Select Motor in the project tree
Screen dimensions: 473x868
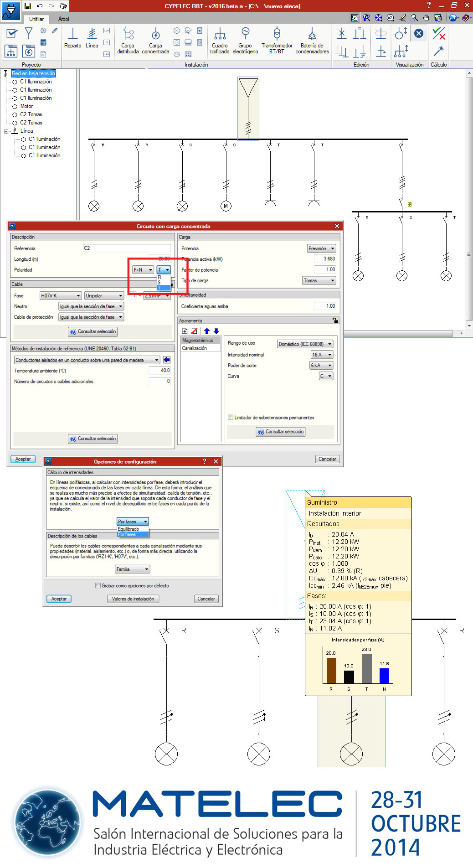coord(26,106)
